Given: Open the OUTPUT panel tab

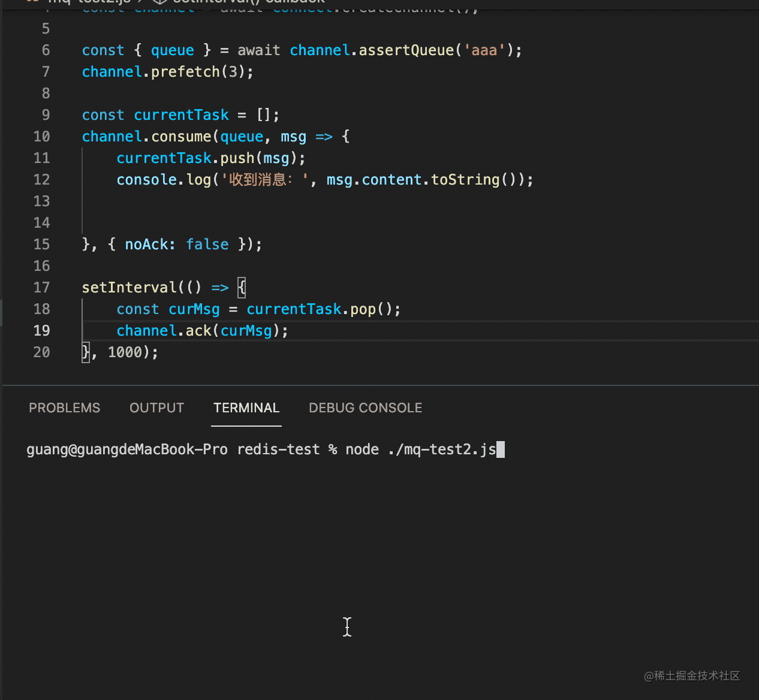Looking at the screenshot, I should (156, 408).
